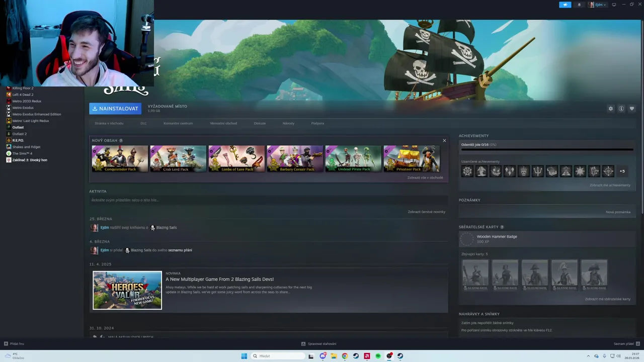This screenshot has height=362, width=644.
Task: Open sun locked achievement
Action: tap(580, 171)
